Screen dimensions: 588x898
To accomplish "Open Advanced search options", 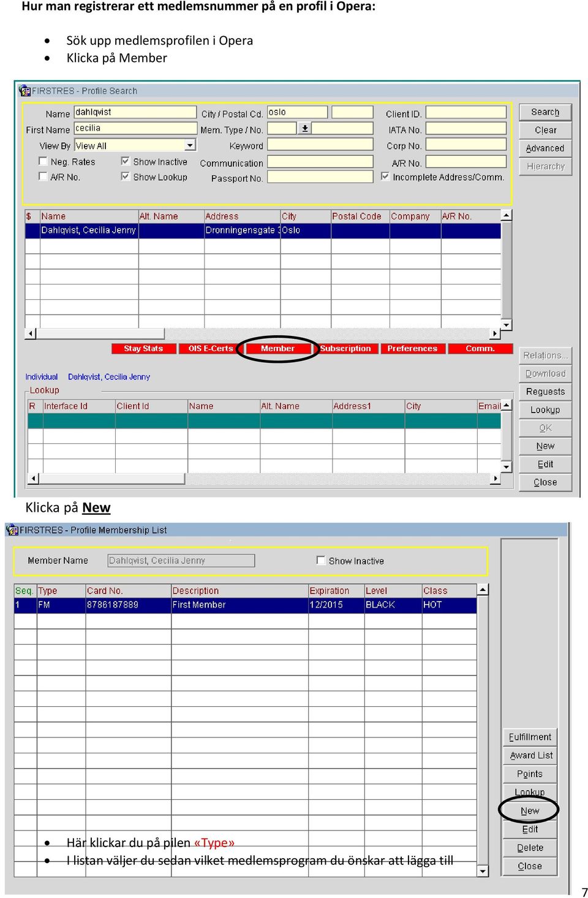I will coord(545,148).
